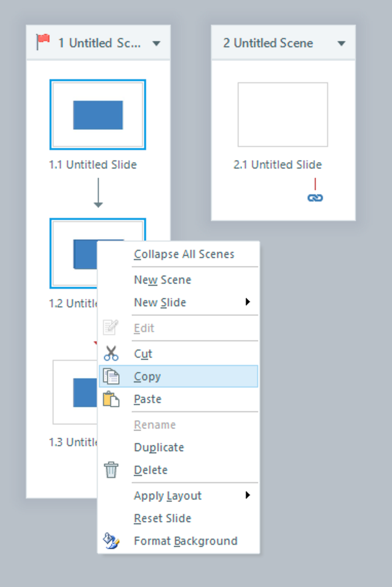Image resolution: width=392 pixels, height=587 pixels.
Task: Click the trash can Delete icon
Action: tap(111, 470)
